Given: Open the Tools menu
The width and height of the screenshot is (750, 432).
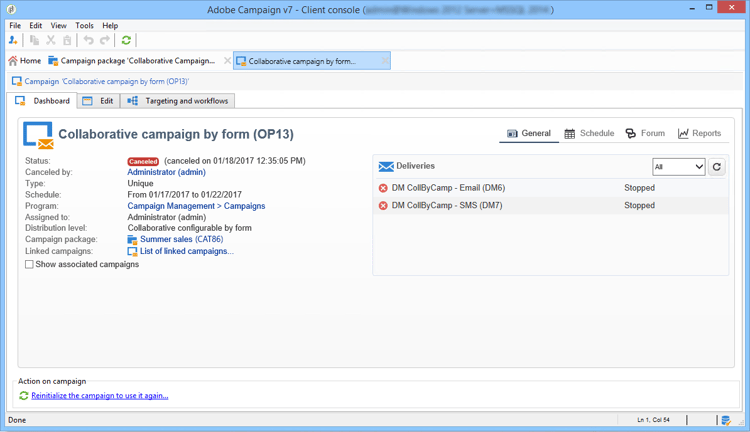Looking at the screenshot, I should tap(84, 25).
